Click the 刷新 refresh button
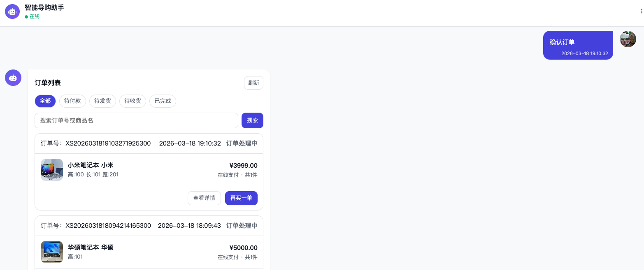 pyautogui.click(x=253, y=83)
